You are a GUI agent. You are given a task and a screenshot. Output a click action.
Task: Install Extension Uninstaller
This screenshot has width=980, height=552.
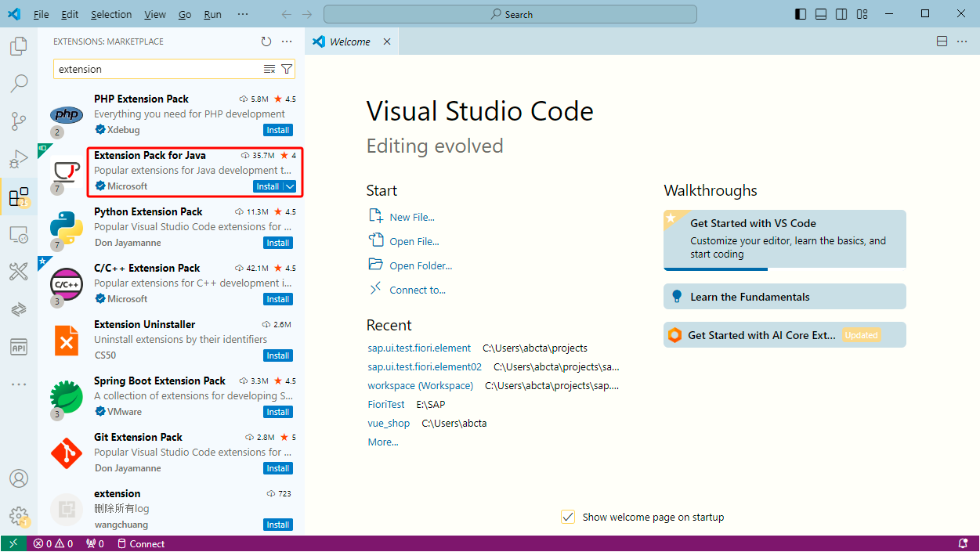[x=278, y=355]
